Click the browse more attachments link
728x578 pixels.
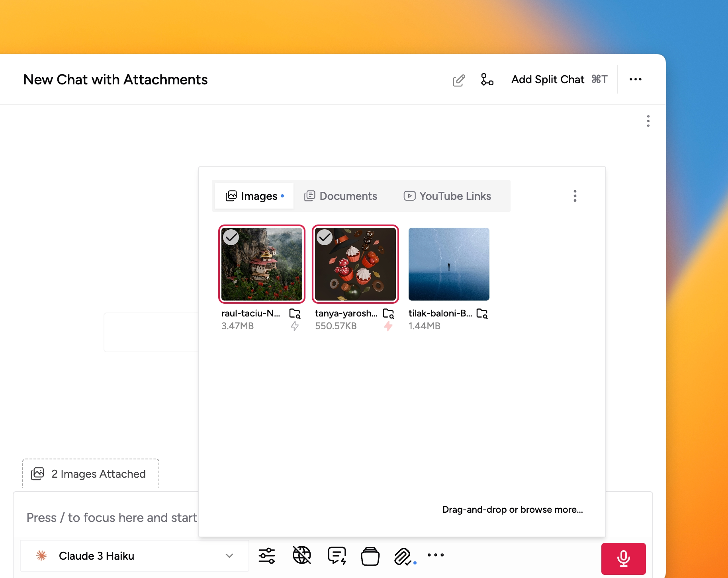point(513,509)
